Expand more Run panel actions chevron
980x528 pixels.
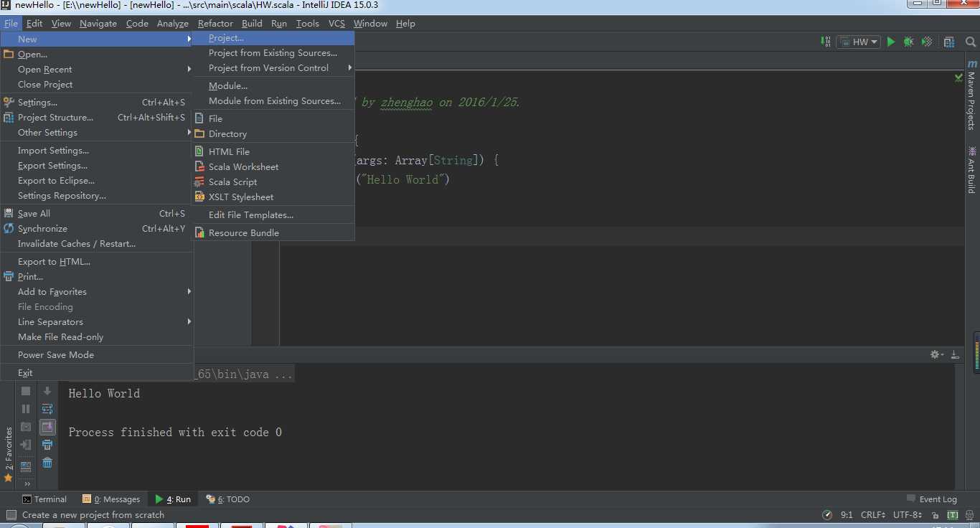click(27, 484)
